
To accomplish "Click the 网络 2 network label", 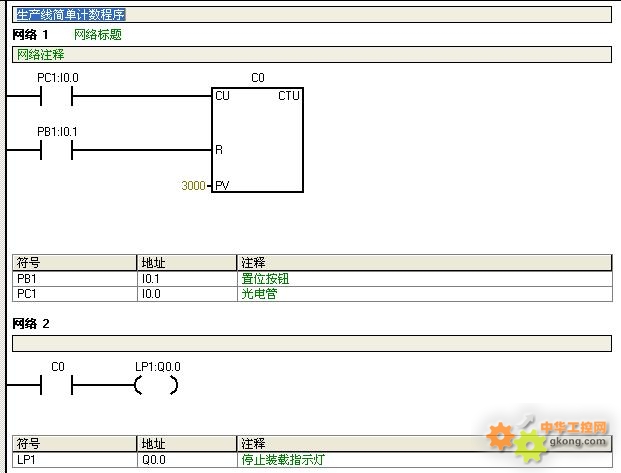I will [x=31, y=324].
